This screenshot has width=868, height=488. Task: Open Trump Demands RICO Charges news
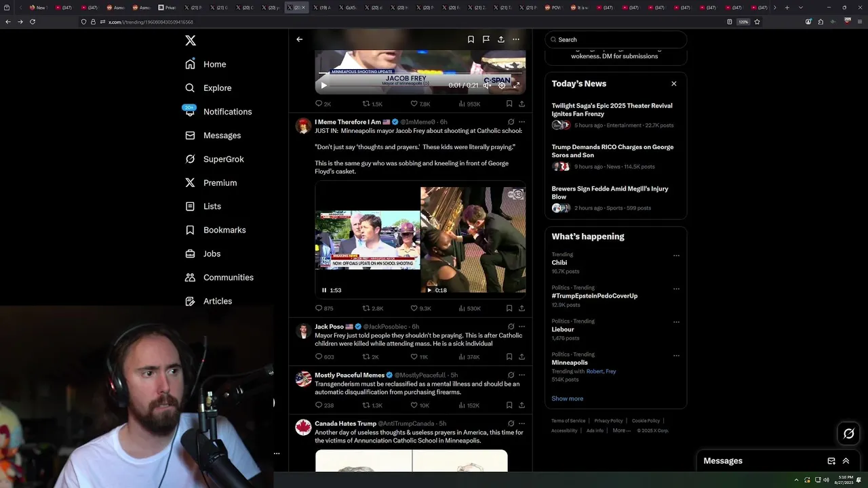[x=616, y=157]
